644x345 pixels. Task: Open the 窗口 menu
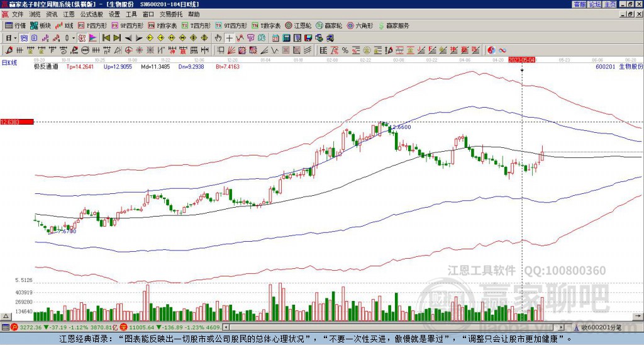point(148,14)
